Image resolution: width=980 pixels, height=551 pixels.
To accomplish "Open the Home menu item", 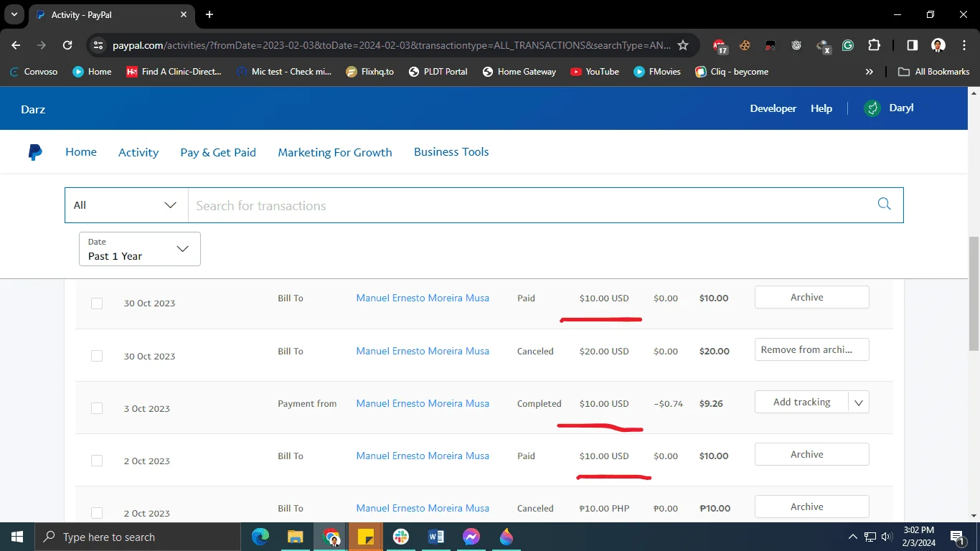I will click(81, 152).
